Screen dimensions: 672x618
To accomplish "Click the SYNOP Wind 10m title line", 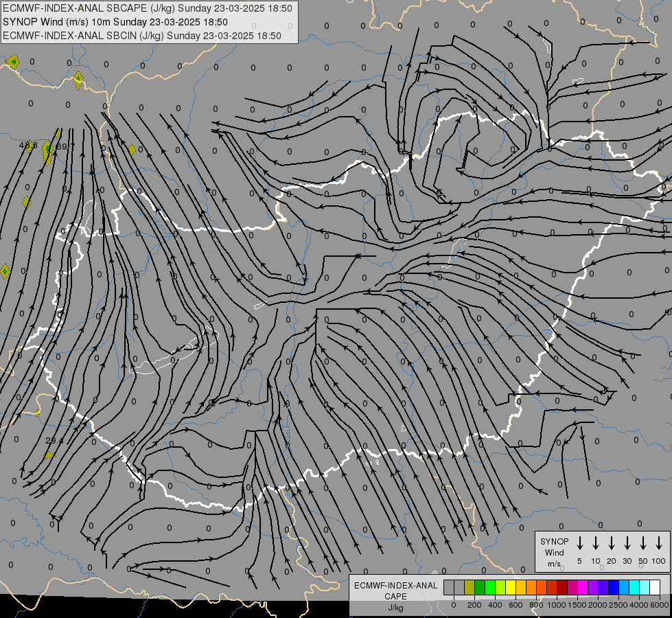I will pyautogui.click(x=115, y=22).
